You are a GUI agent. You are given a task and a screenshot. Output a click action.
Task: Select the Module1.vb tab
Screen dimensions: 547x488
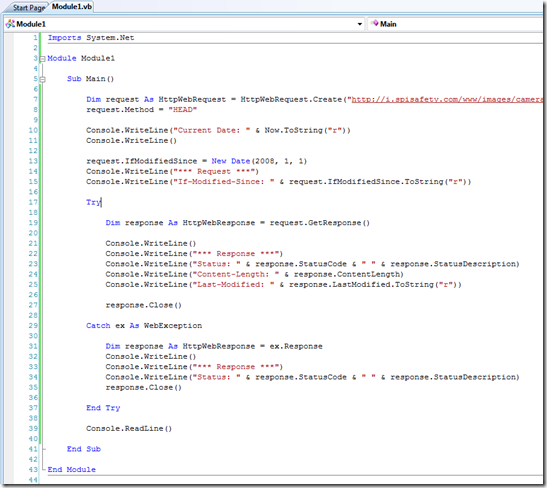(72, 7)
